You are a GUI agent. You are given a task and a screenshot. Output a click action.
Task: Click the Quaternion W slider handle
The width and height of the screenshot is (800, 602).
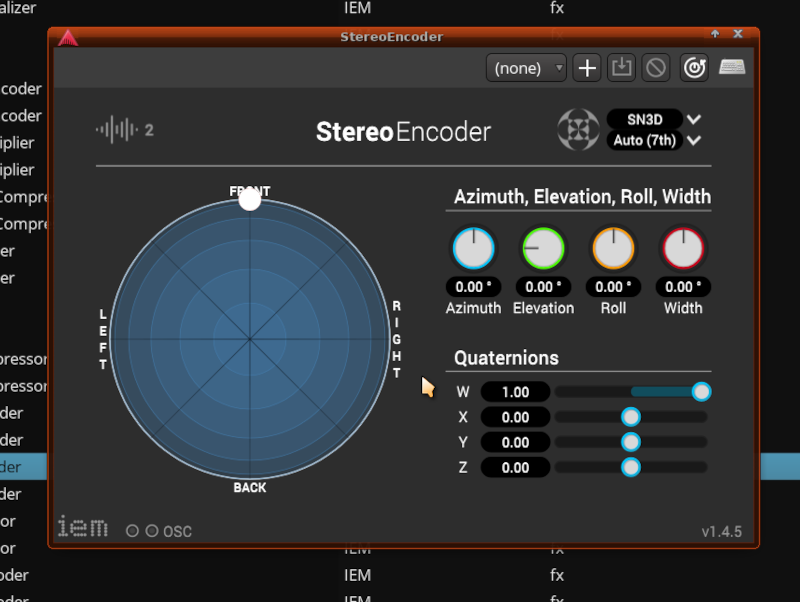(x=701, y=392)
